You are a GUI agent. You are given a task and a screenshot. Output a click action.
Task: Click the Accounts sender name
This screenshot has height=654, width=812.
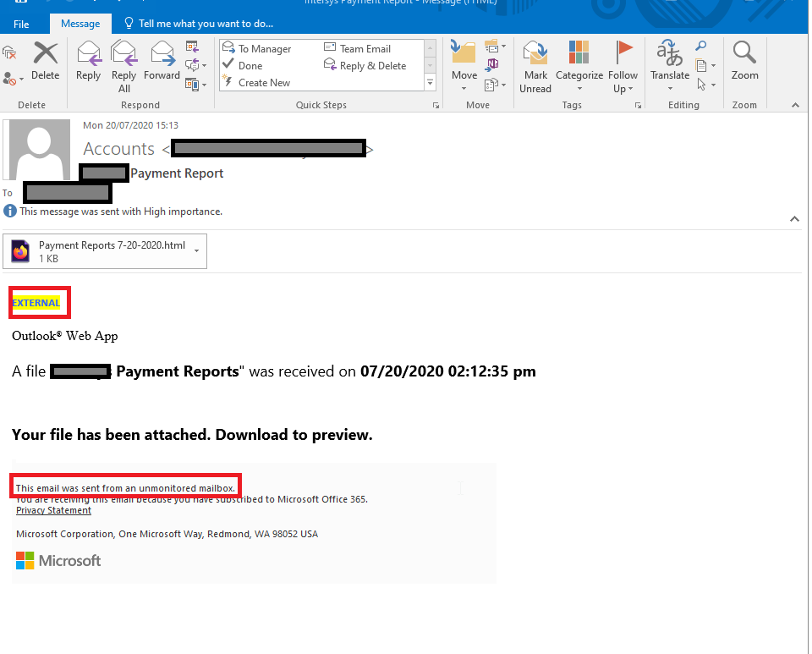tap(119, 149)
